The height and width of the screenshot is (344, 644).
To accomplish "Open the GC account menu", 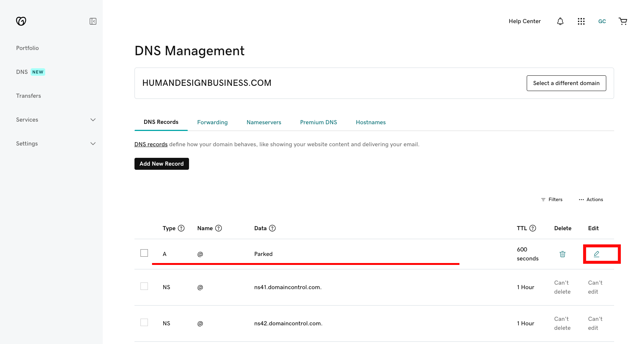I will pyautogui.click(x=602, y=21).
